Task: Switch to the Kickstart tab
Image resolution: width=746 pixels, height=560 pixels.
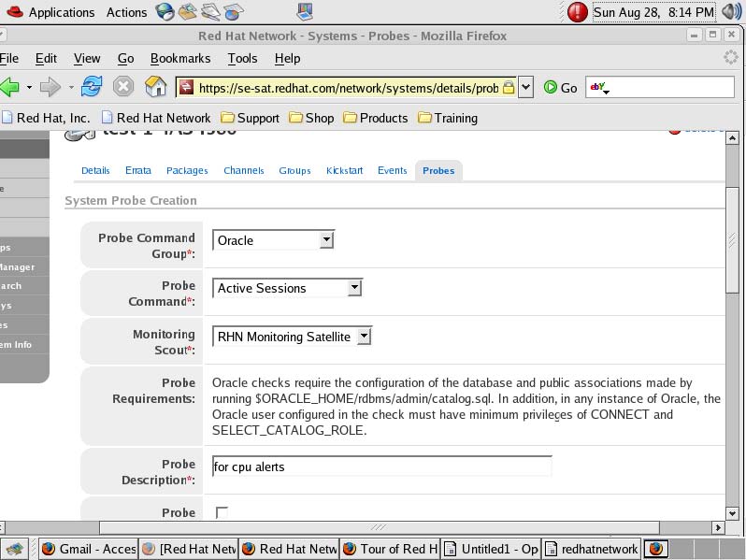Action: [344, 170]
